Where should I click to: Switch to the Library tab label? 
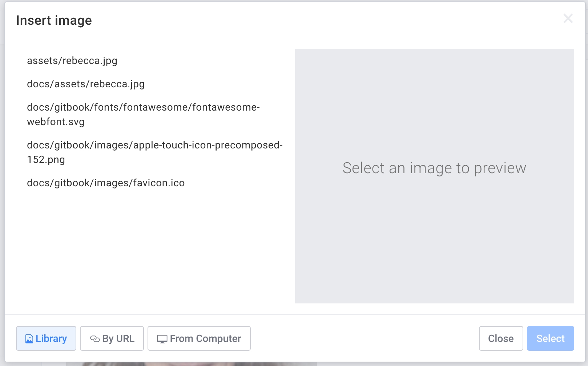pyautogui.click(x=51, y=339)
